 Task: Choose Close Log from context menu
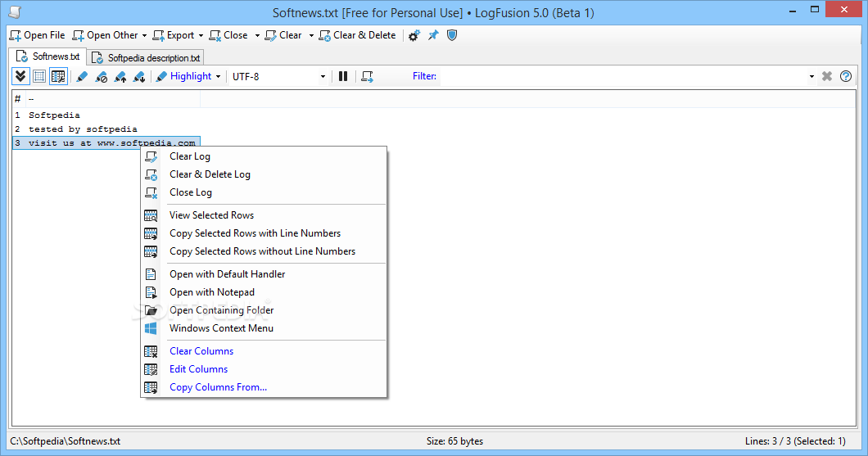[x=264, y=192]
